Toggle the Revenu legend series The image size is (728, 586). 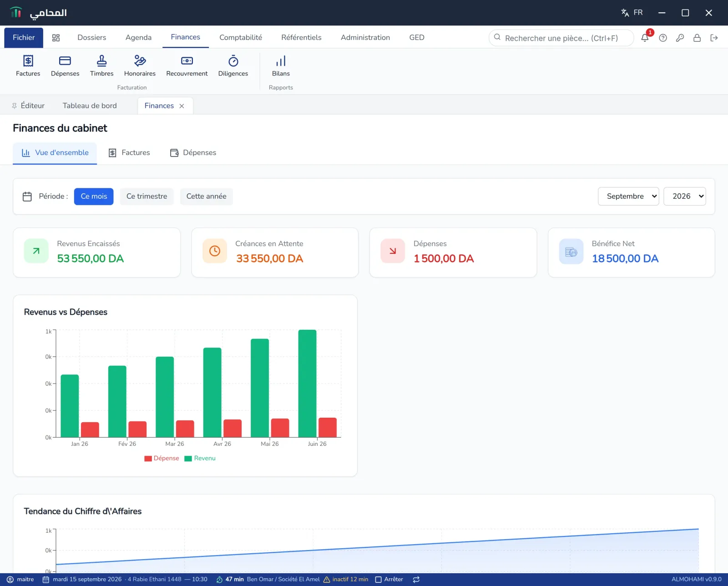200,458
